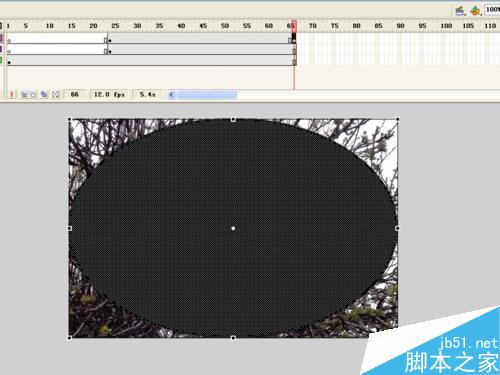The image size is (500, 375).
Task: Select frame 15 on the timeline ruler
Action: click(x=71, y=26)
